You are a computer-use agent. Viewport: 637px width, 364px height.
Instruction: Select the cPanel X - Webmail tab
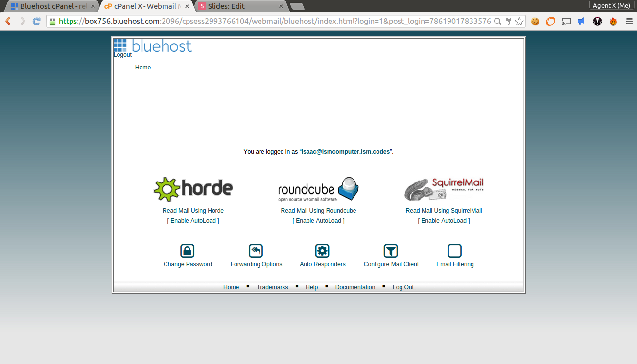pos(146,6)
